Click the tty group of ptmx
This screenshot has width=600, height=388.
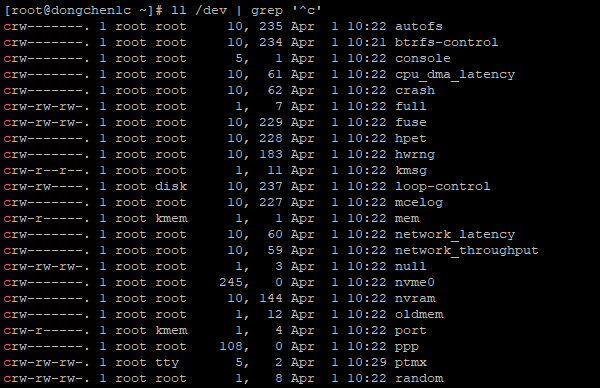[167, 363]
